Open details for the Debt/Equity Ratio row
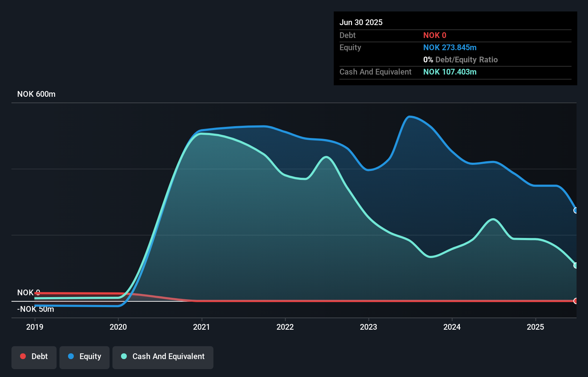Screen dimensions: 588x377 (x=461, y=59)
